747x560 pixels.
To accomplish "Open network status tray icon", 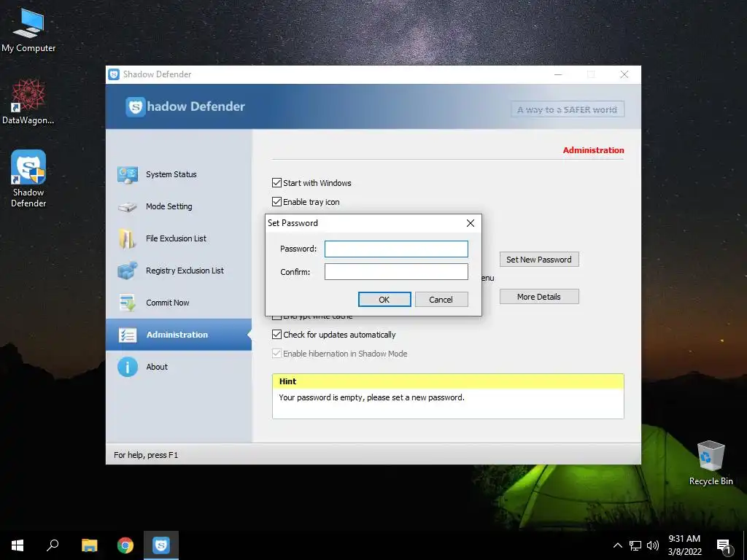I will click(x=635, y=545).
